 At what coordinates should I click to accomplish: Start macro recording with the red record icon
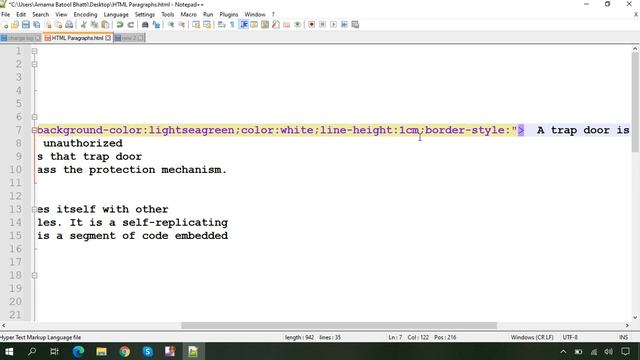311,24
